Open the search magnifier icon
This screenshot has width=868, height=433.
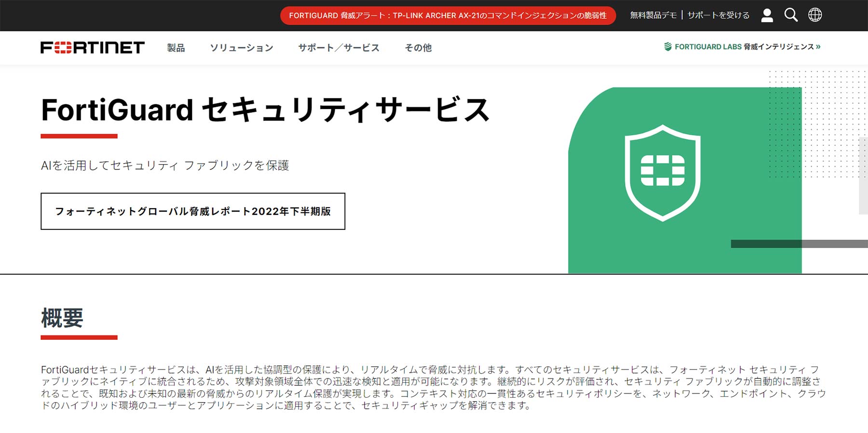(x=791, y=15)
